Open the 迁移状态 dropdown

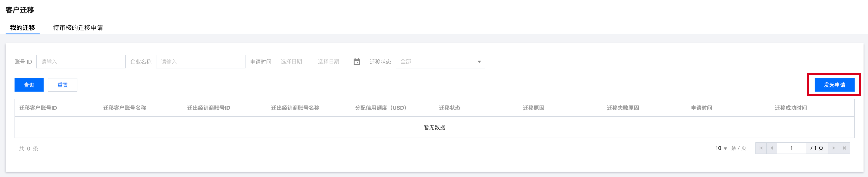click(x=440, y=62)
